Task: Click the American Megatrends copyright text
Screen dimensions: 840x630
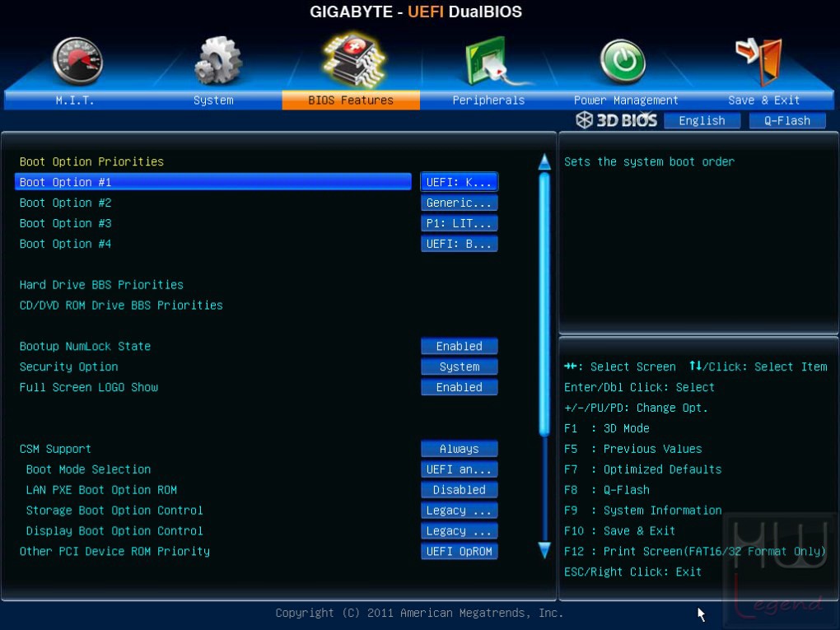Action: (419, 613)
